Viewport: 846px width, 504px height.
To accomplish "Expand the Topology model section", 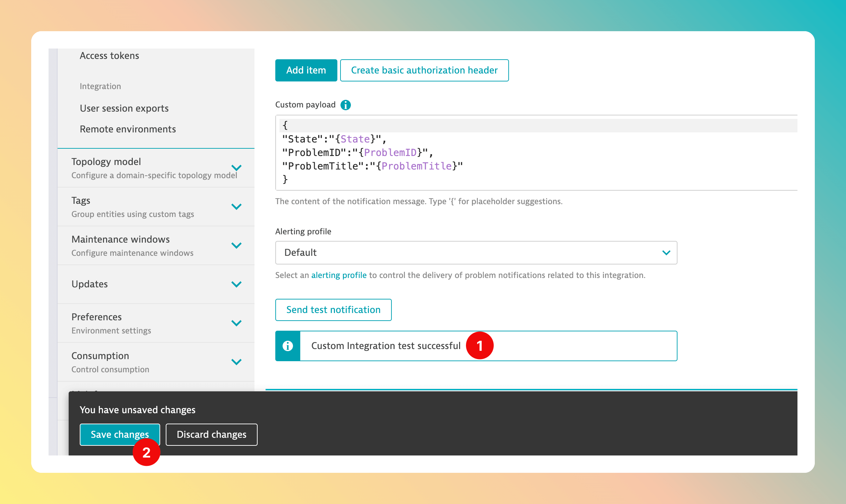I will pyautogui.click(x=236, y=168).
